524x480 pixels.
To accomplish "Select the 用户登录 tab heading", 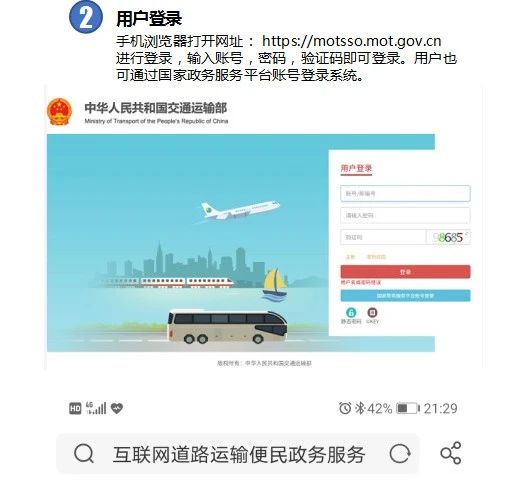I will pyautogui.click(x=356, y=168).
